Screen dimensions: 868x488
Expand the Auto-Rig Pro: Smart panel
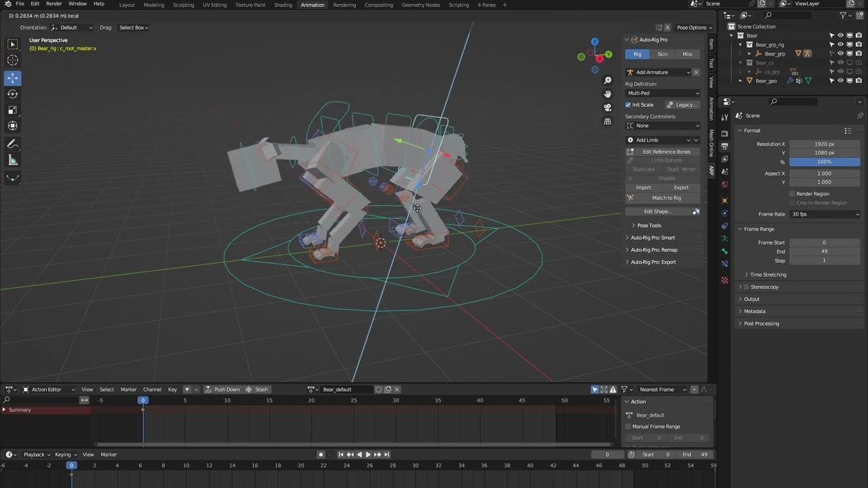pos(652,238)
